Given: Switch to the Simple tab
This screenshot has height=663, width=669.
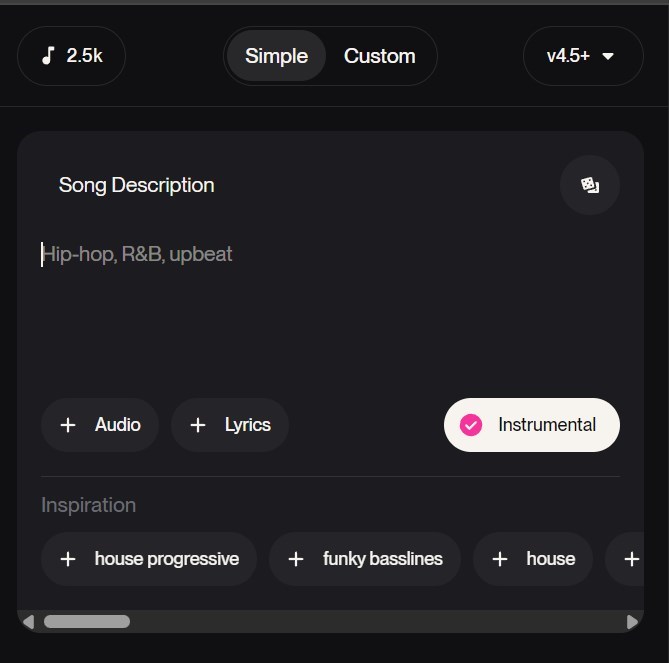Looking at the screenshot, I should pos(276,56).
